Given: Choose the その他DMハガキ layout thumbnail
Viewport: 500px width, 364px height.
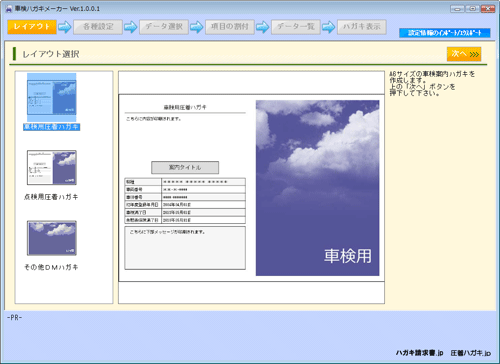Looking at the screenshot, I should (x=52, y=238).
